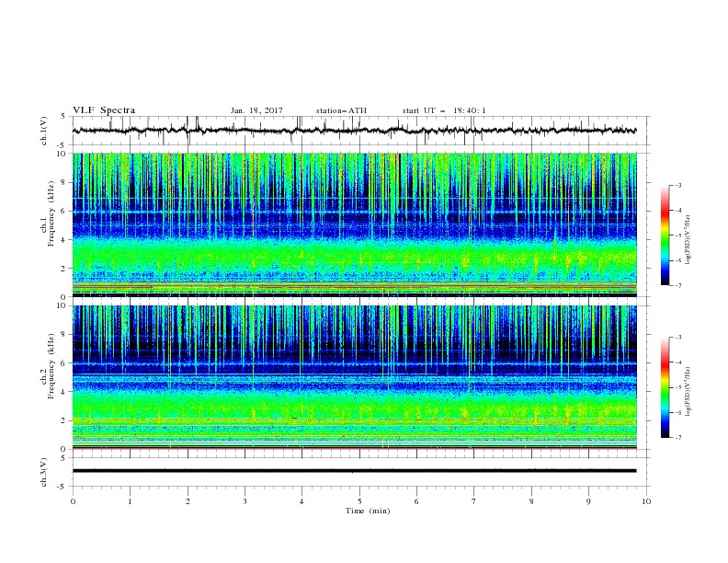
Task: Click inside the ch.2 spectrogram panel
Action: point(354,377)
